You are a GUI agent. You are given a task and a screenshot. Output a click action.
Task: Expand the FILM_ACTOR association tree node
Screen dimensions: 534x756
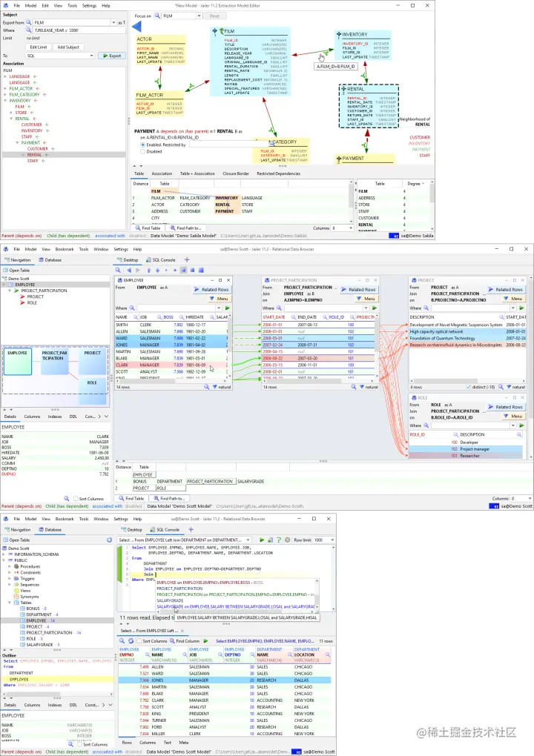[x=5, y=89]
